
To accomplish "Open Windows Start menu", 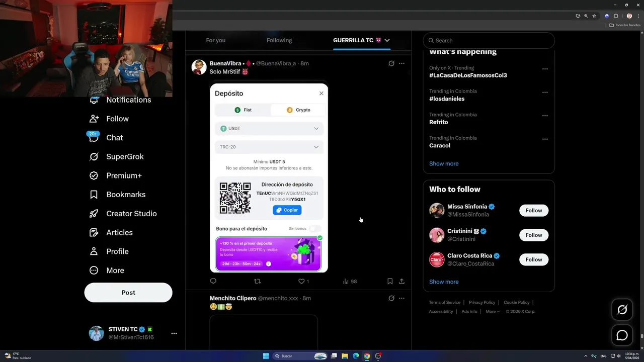I will [x=266, y=356].
